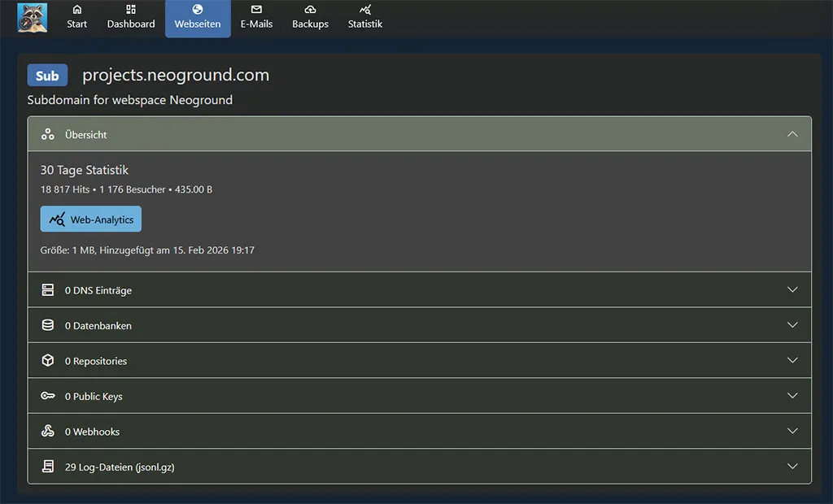Collapse the Übersicht section chevron

792,134
